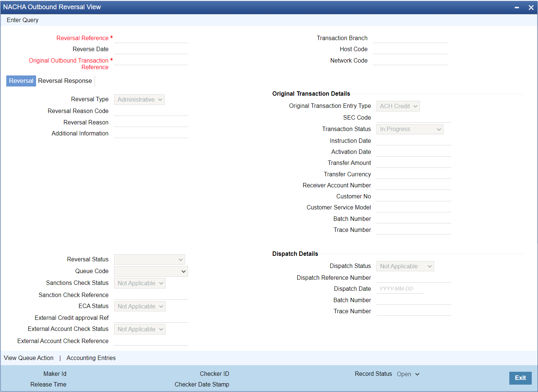Expand External Account Check Status dropdown
This screenshot has height=392, width=538.
[x=139, y=329]
